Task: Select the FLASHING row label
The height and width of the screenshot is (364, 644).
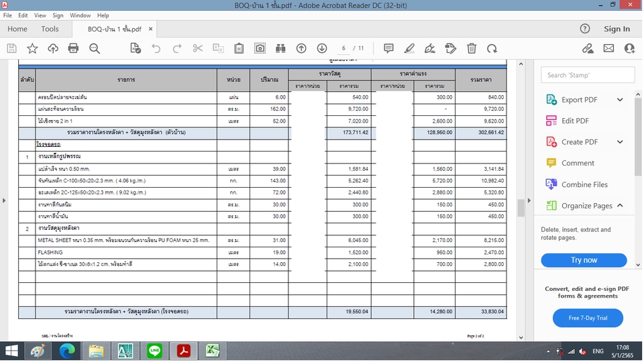Action: click(50, 252)
